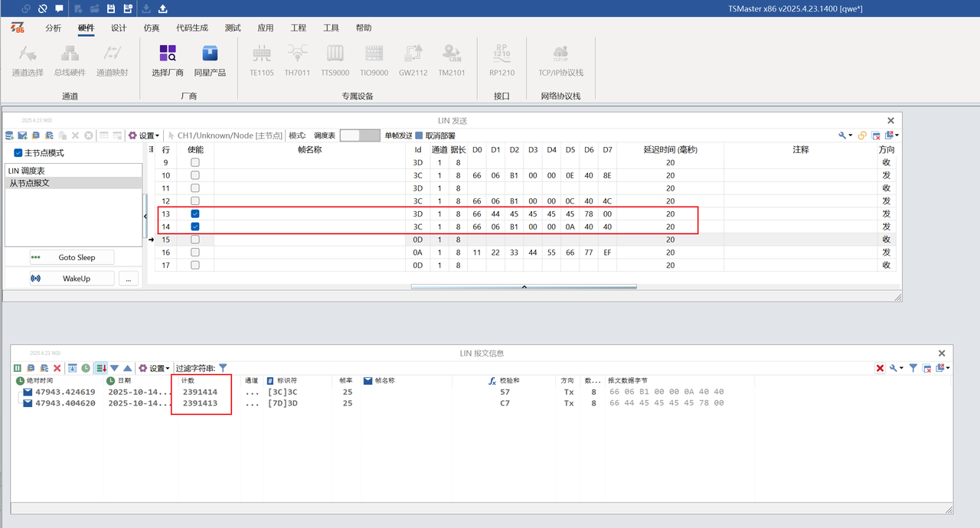
Task: Enable the checkbox for row 15
Action: pos(194,240)
